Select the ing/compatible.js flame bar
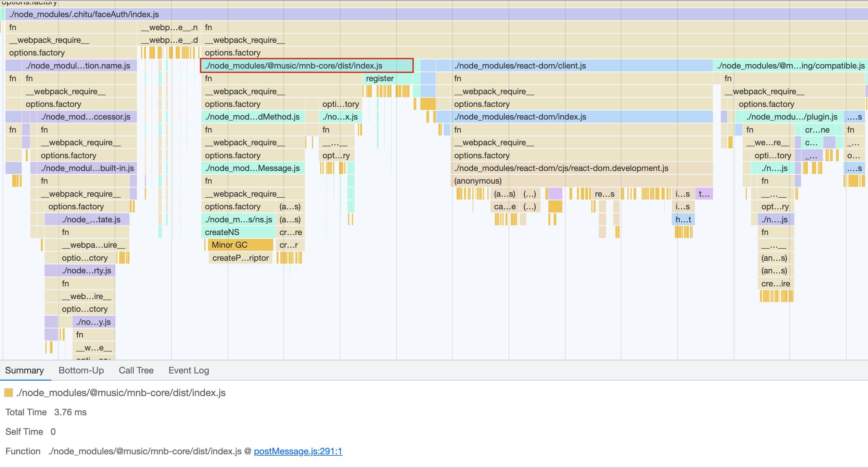This screenshot has height=468, width=868. [x=791, y=65]
